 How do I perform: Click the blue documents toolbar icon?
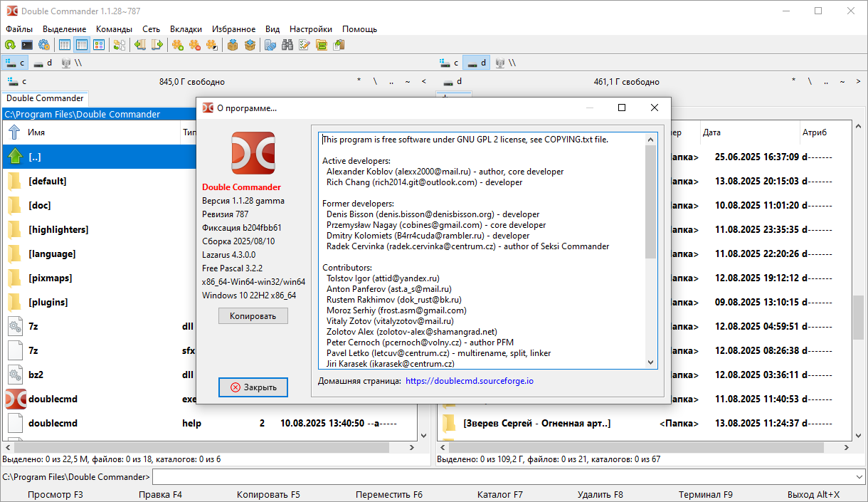270,45
